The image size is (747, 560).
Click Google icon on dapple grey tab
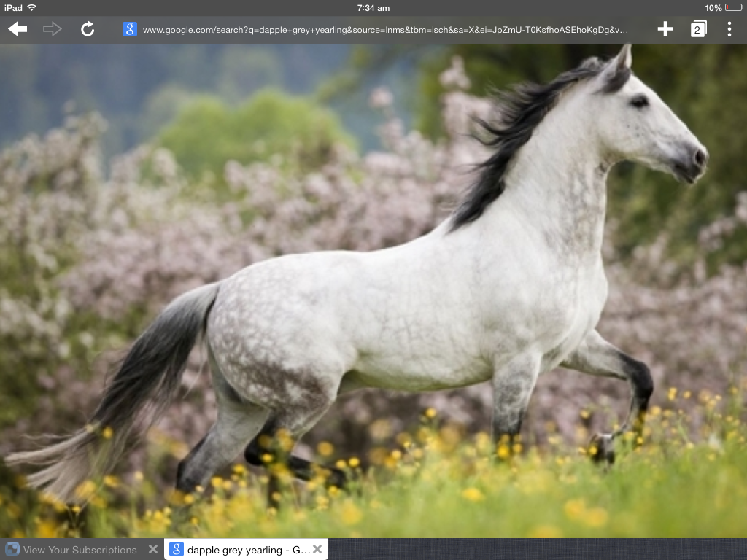(x=177, y=550)
